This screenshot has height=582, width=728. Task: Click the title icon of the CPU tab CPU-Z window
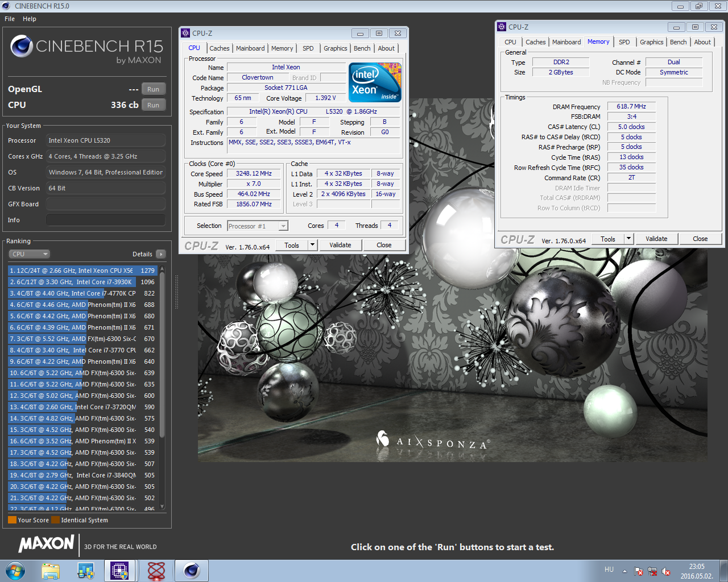185,33
